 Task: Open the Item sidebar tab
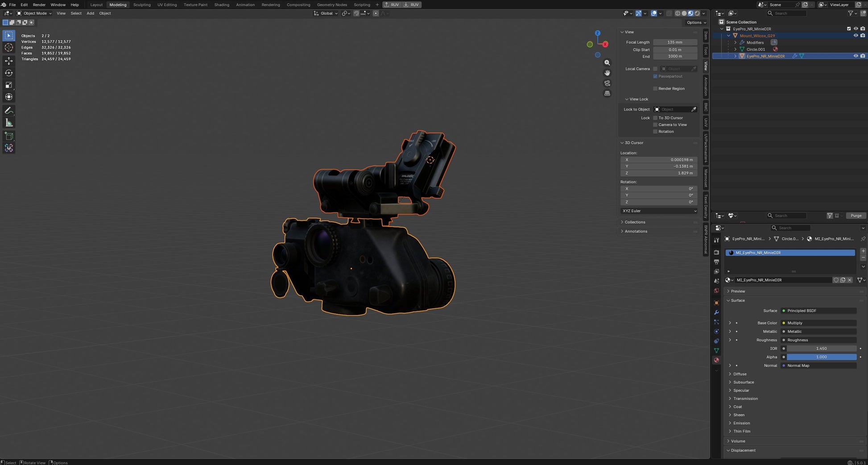[706, 36]
